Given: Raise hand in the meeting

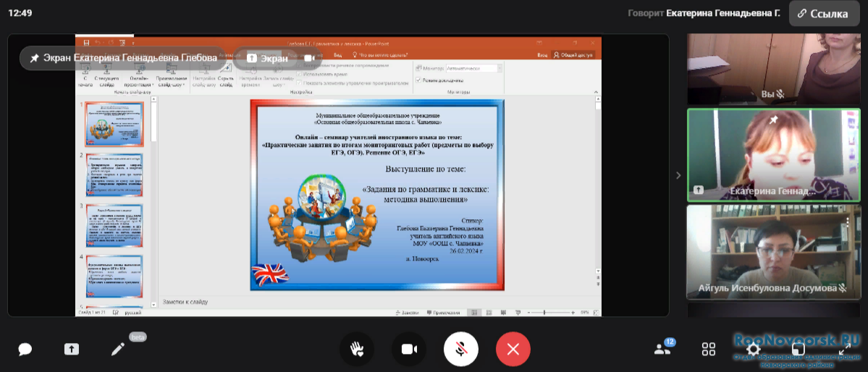Looking at the screenshot, I should point(357,350).
